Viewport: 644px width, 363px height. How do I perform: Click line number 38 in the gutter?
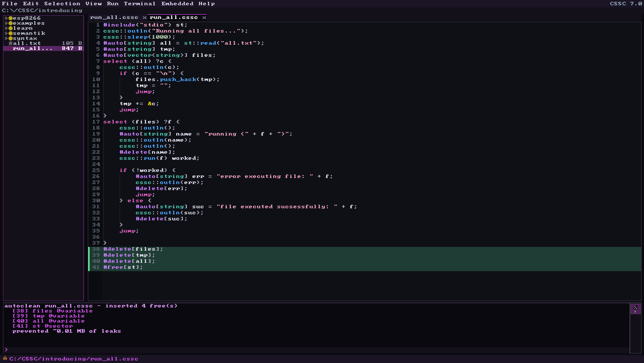(x=96, y=249)
